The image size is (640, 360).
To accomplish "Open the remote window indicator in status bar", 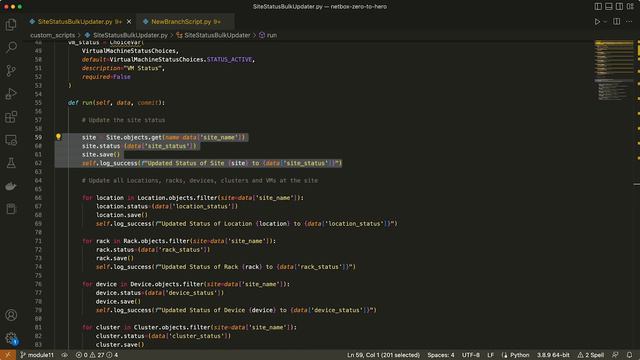I will 8,355.
